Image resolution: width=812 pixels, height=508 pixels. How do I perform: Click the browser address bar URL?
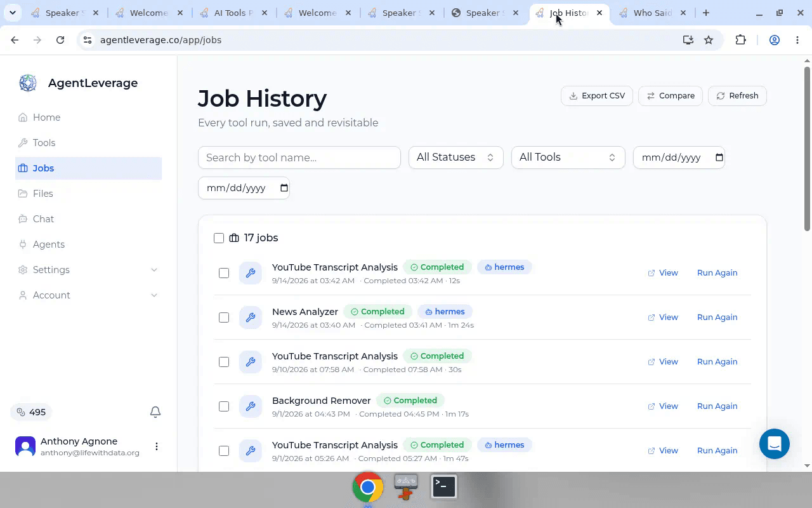click(x=160, y=40)
